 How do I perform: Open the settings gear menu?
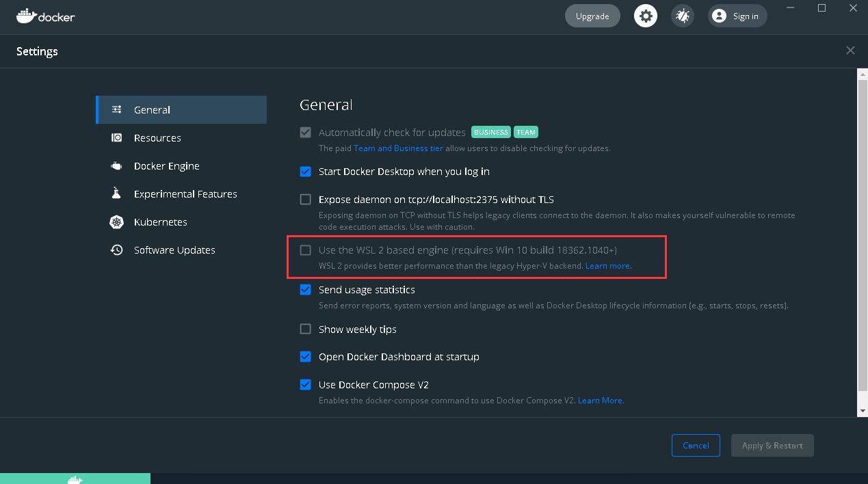tap(645, 15)
